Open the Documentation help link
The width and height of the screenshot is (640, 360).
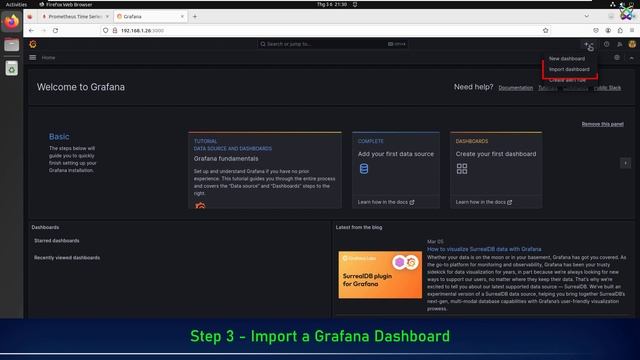516,88
